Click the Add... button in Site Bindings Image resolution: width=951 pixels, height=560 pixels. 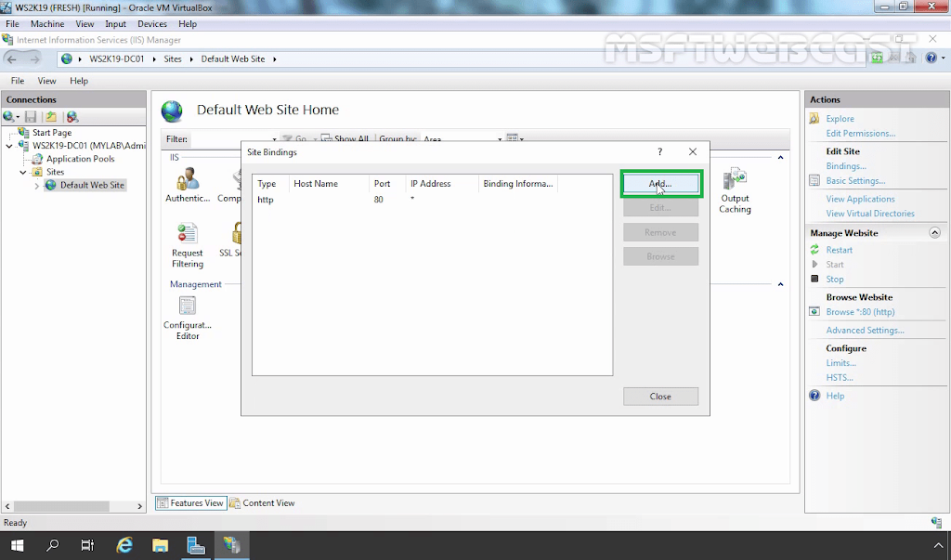click(x=660, y=183)
